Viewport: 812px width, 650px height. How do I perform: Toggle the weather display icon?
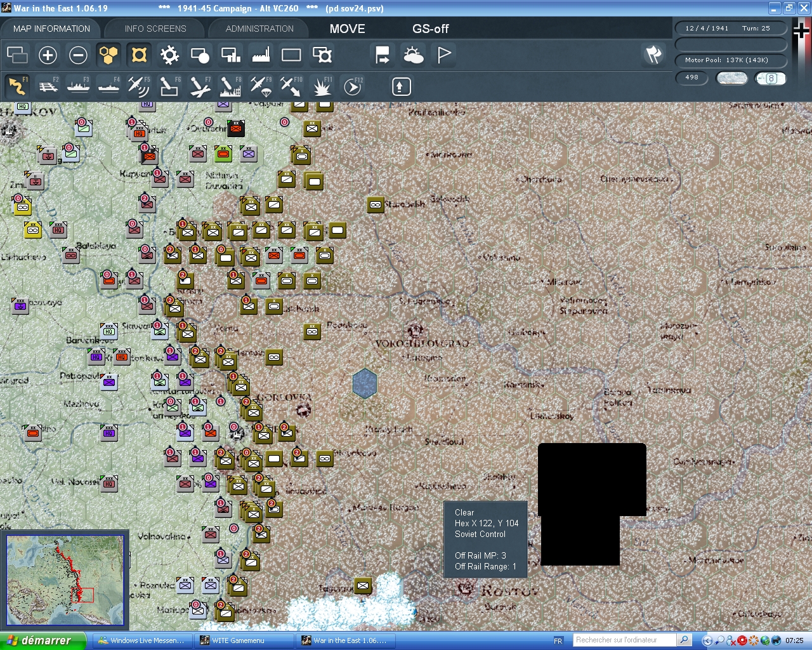[x=414, y=55]
